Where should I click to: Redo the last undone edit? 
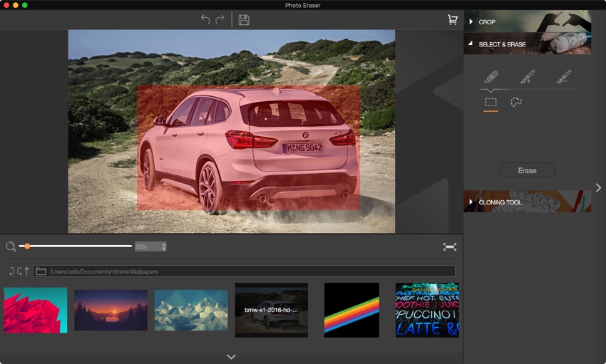220,19
